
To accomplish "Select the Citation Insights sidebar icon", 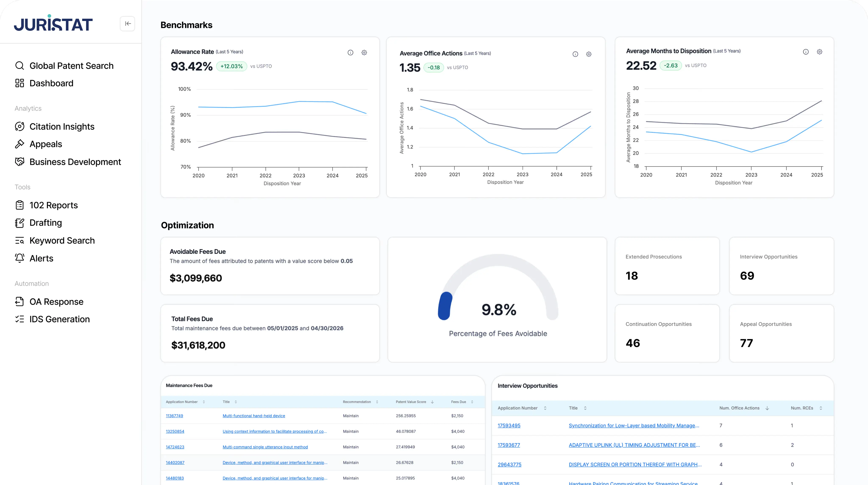I will 19,126.
